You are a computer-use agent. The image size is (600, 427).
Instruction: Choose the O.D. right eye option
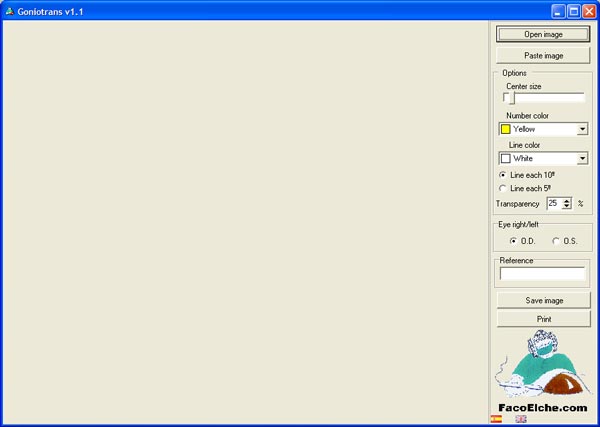coord(513,241)
